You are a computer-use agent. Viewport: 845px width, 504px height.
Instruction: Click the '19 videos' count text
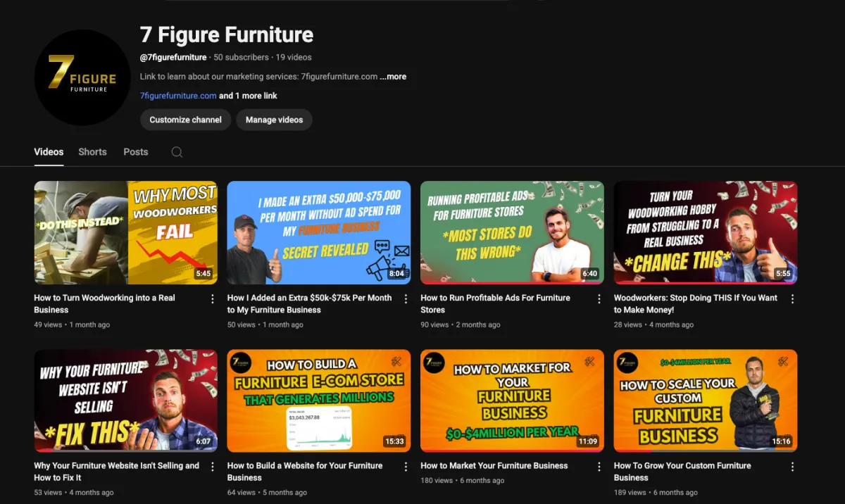[x=294, y=57]
